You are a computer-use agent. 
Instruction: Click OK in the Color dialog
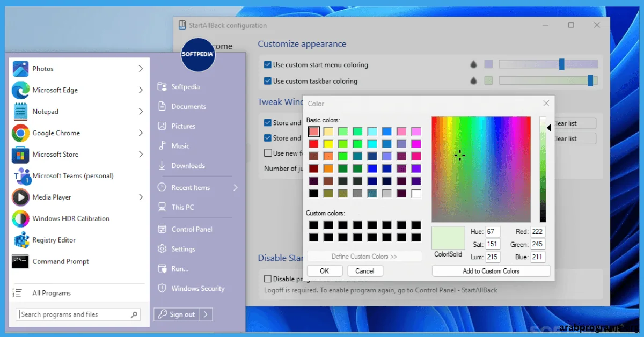[x=325, y=271]
